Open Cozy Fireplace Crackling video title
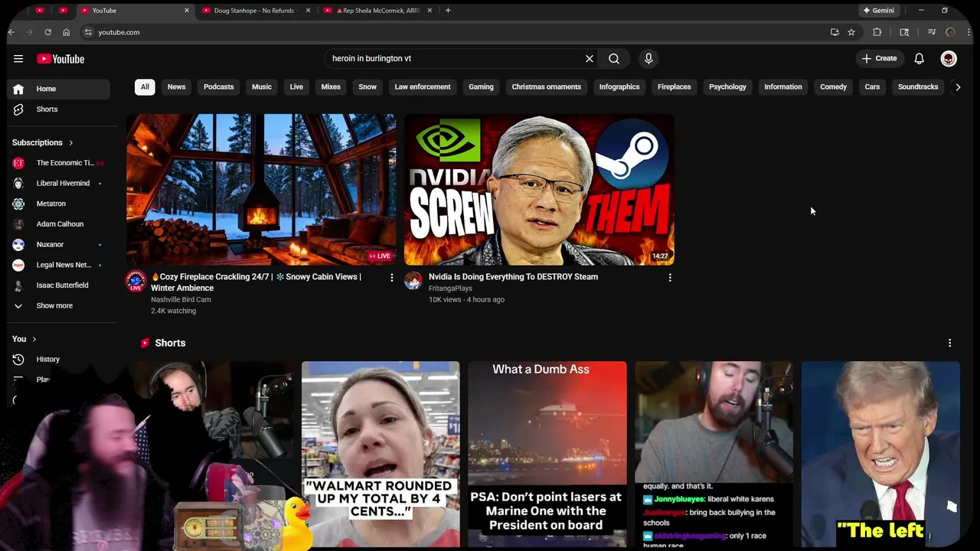 [x=256, y=282]
